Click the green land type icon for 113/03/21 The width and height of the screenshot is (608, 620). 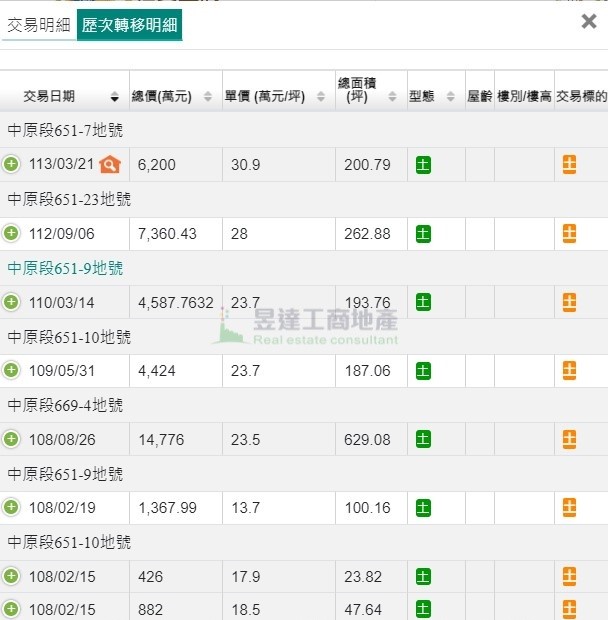tap(423, 165)
